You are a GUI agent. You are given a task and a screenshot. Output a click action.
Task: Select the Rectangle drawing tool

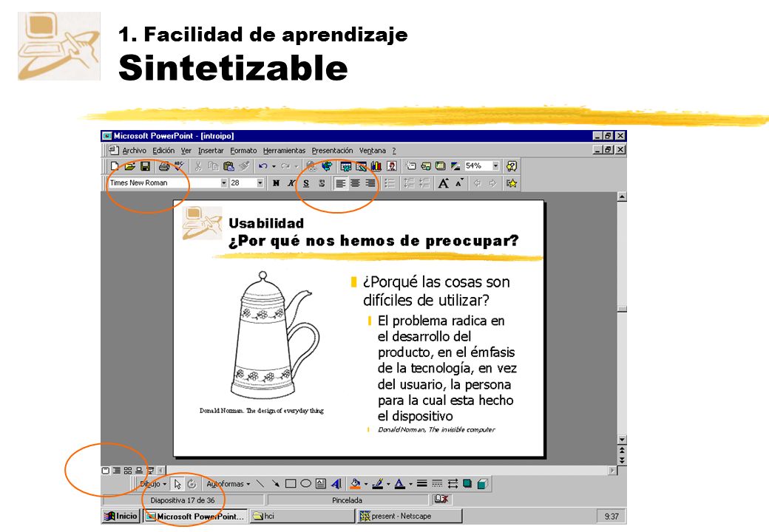click(291, 484)
